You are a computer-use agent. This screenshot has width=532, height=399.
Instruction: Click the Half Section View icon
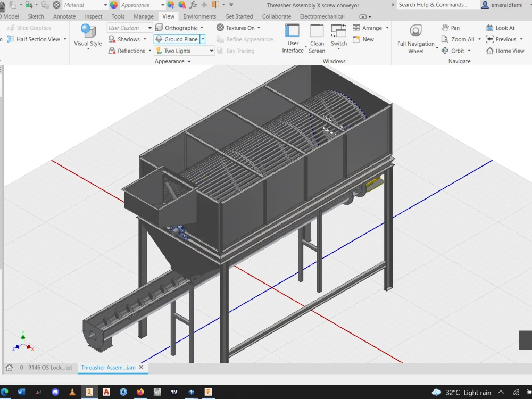(11, 39)
